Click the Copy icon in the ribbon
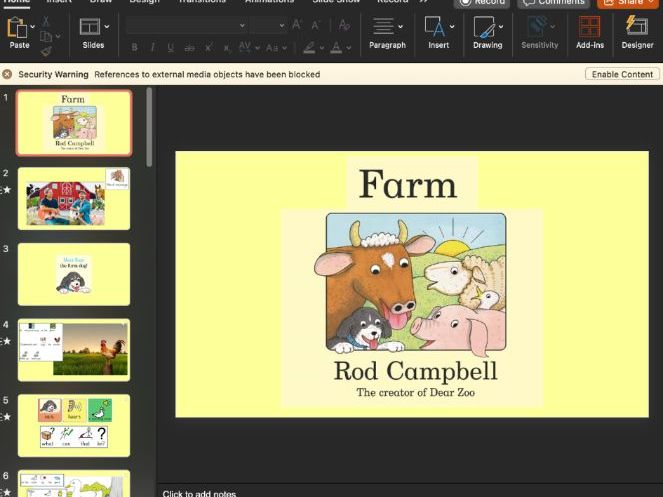The height and width of the screenshot is (497, 663). pyautogui.click(x=45, y=36)
